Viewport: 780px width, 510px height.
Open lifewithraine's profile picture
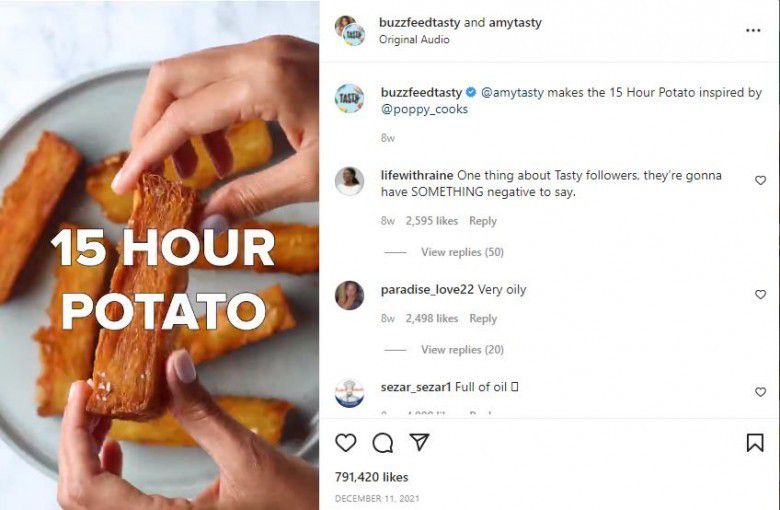[349, 181]
